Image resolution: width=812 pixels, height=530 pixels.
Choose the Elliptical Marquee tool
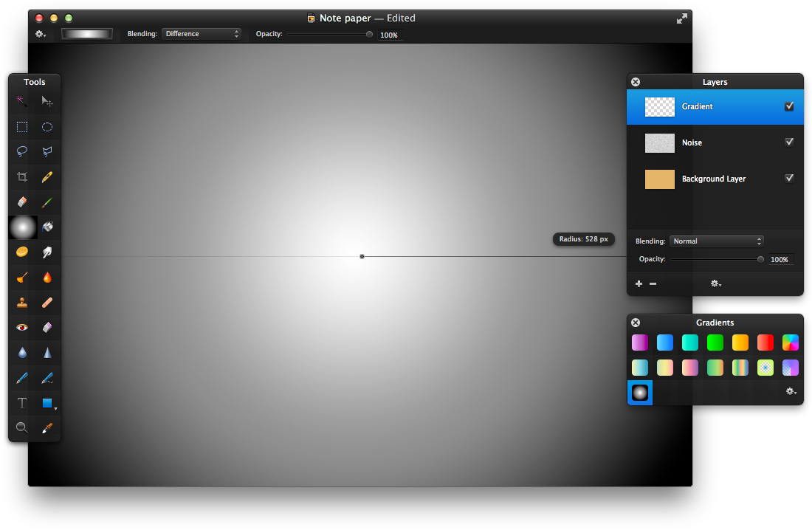pos(47,127)
